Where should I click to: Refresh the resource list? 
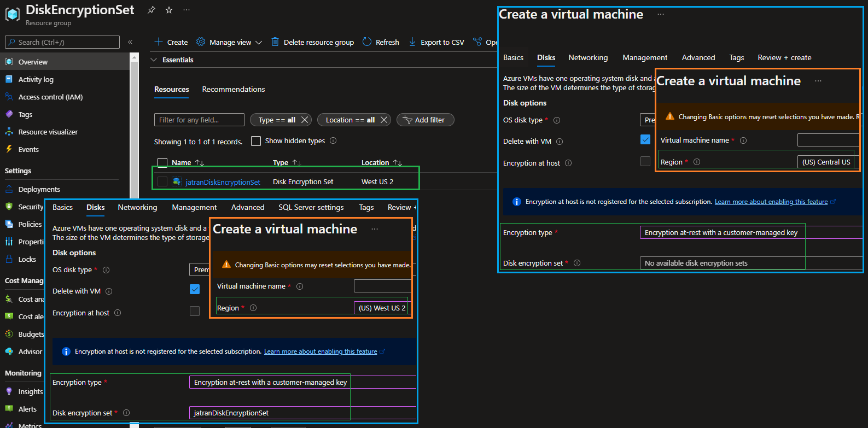coord(381,42)
